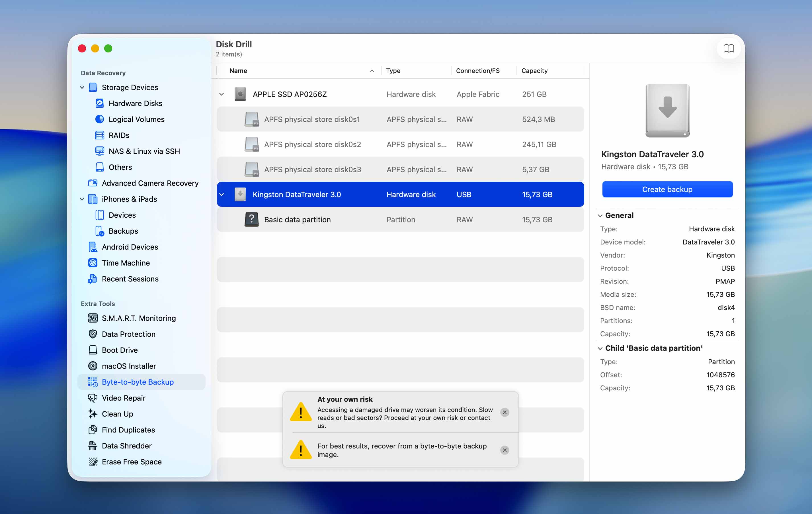Click the Kingston DataTraveler drive thumbnail image

667,110
